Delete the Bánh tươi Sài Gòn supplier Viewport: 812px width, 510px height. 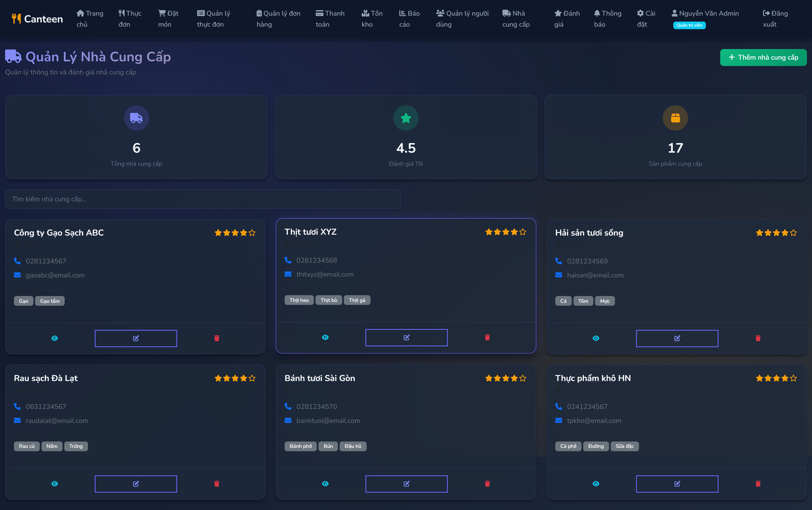click(x=487, y=484)
